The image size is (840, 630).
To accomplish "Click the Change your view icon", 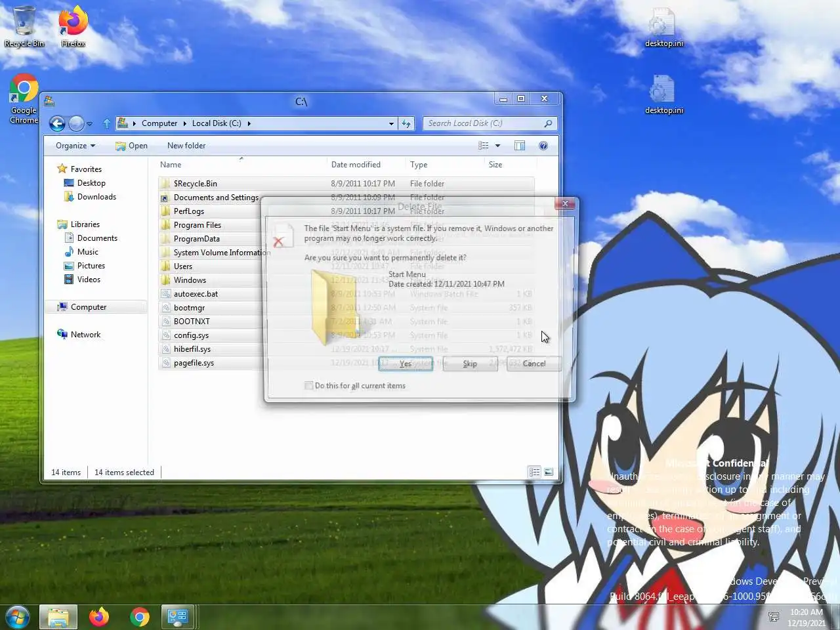I will click(484, 146).
